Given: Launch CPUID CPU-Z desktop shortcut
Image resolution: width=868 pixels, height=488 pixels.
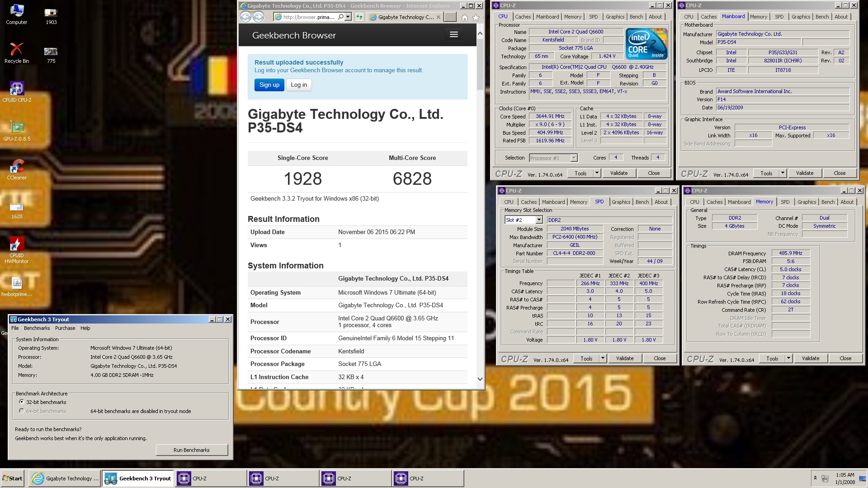Looking at the screenshot, I should click(x=17, y=92).
